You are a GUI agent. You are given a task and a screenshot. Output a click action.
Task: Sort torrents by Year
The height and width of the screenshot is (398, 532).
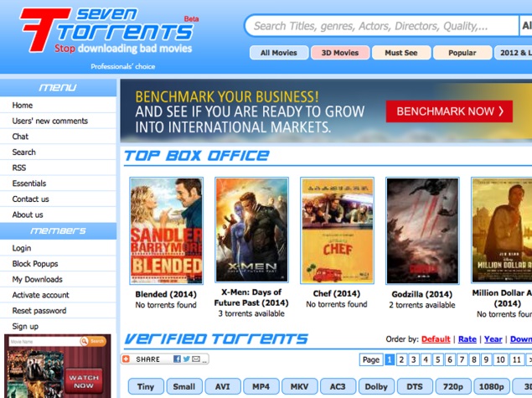[493, 339]
